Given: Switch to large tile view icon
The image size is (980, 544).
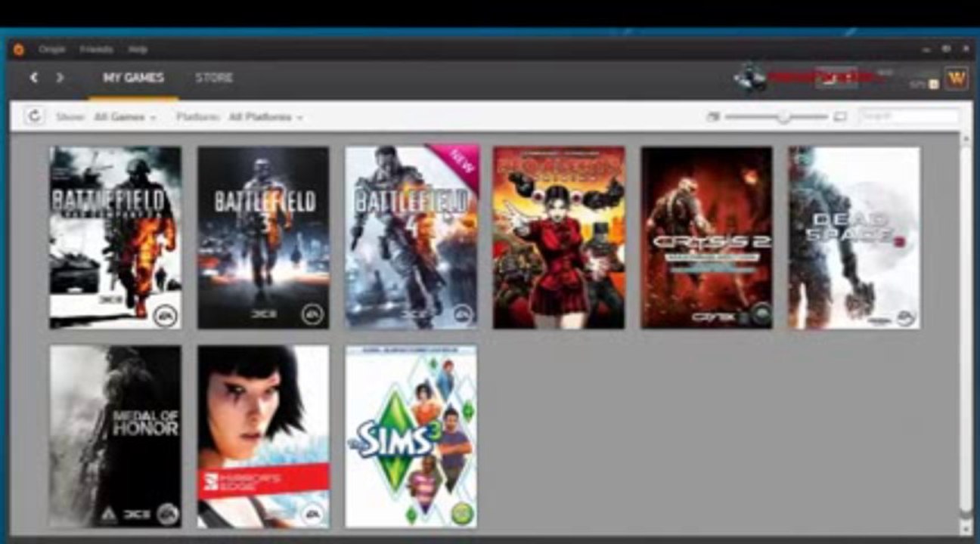Looking at the screenshot, I should [x=840, y=117].
